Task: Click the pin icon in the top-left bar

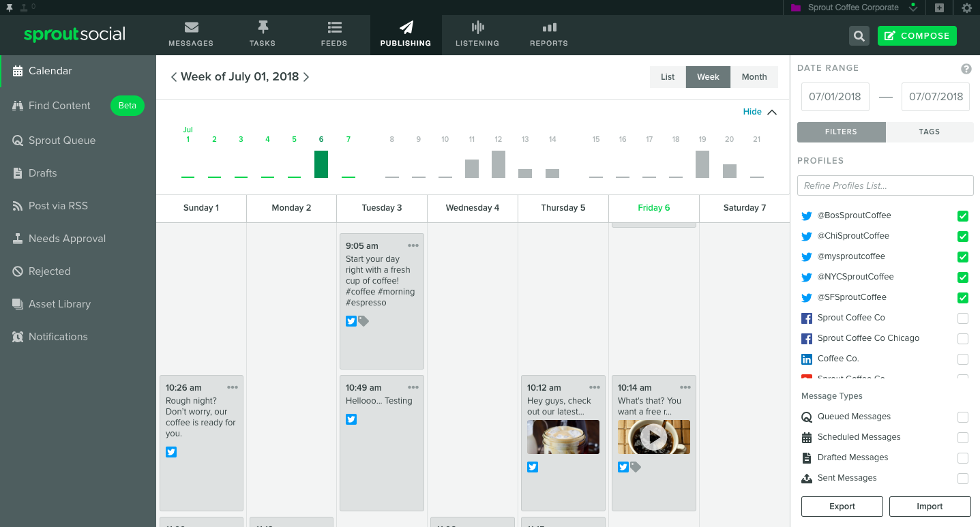Action: [9, 7]
